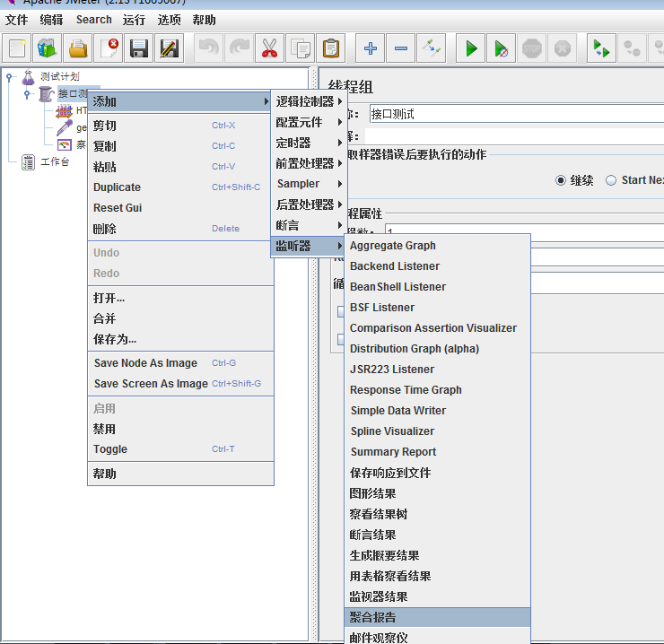Expand the 前置处理器 submenu
The image size is (664, 644).
309,163
